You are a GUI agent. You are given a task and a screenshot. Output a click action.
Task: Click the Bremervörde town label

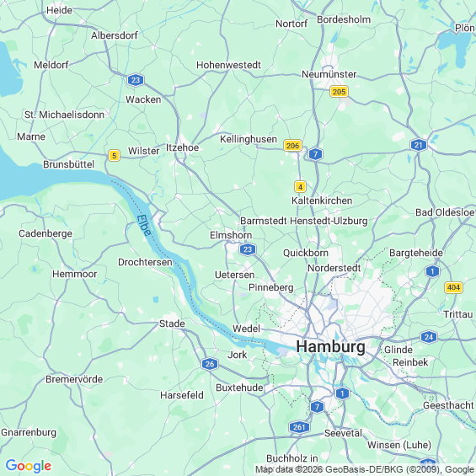point(74,379)
